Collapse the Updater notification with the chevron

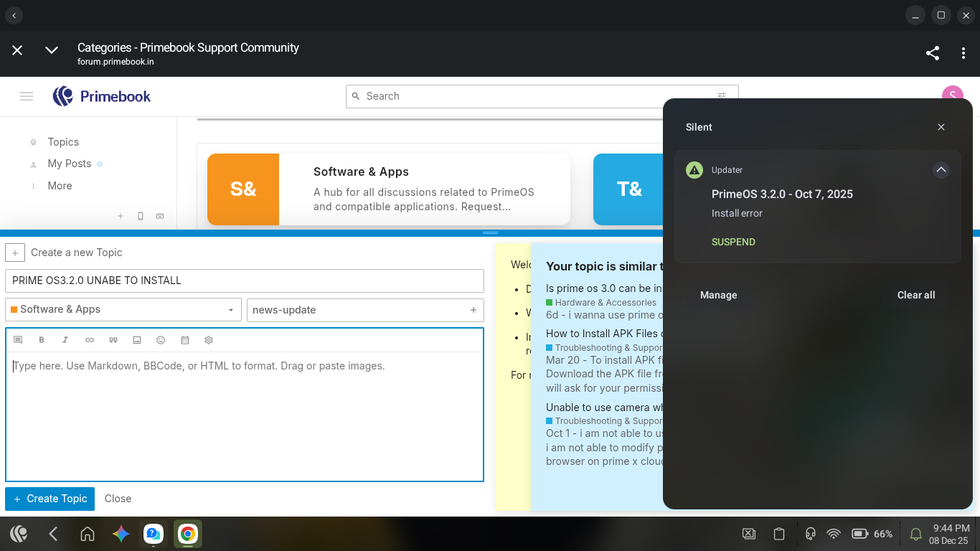pyautogui.click(x=941, y=170)
